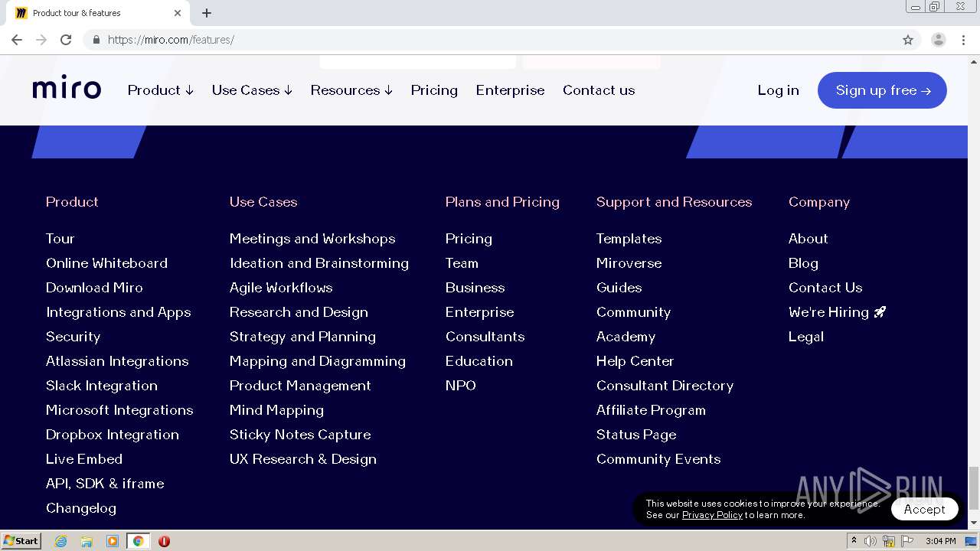Open the media player taskbar icon
980x551 pixels.
(113, 541)
